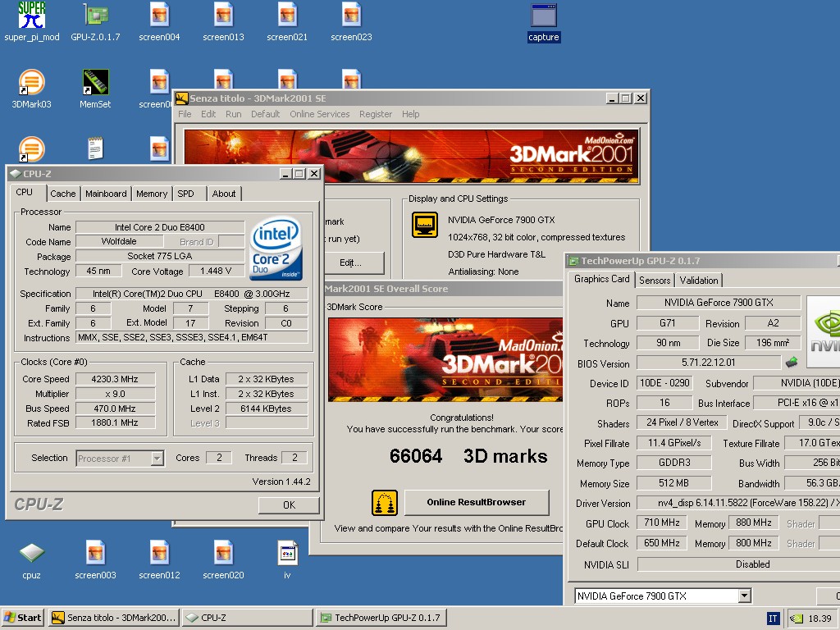
Task: Open the 3DMark2001 Edit menu
Action: 208,114
